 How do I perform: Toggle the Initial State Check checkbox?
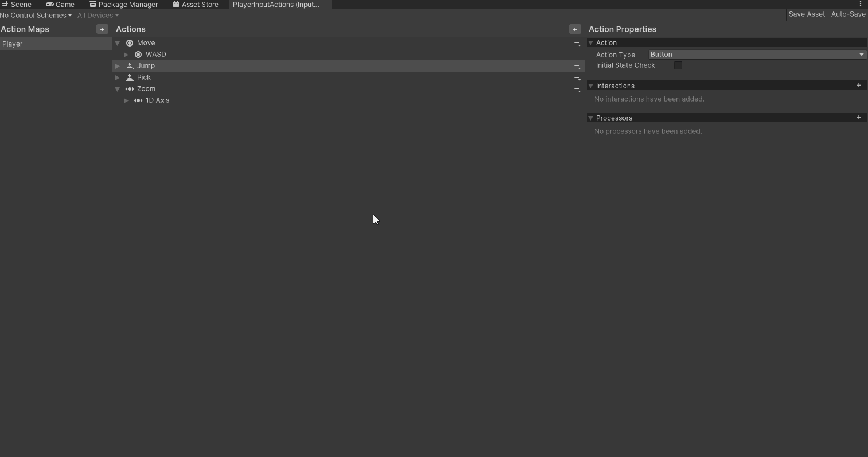pyautogui.click(x=678, y=65)
